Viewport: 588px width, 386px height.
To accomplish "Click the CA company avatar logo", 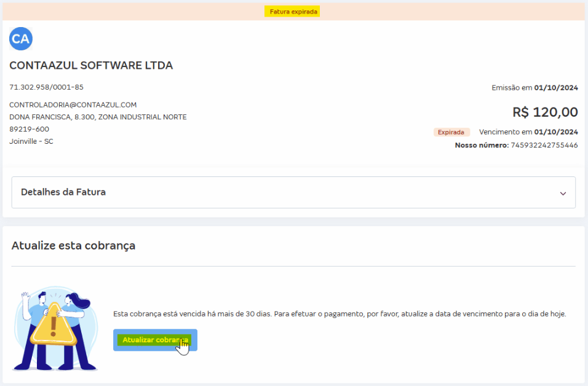I will point(21,39).
